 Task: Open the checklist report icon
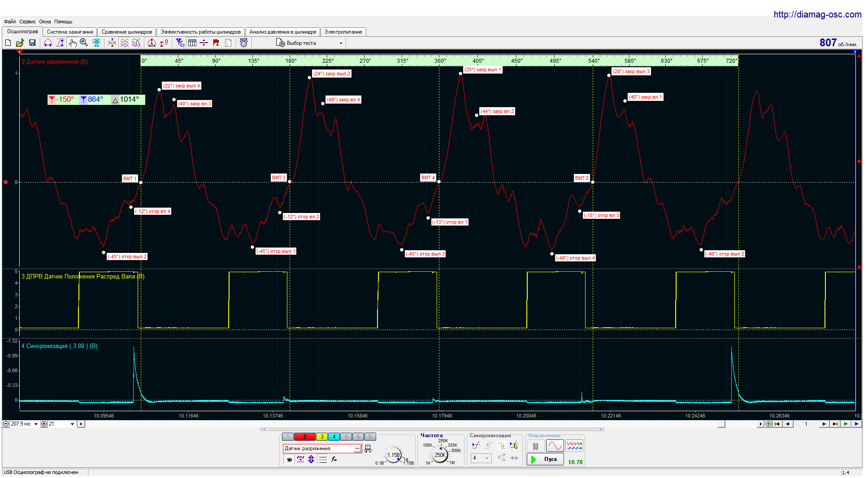click(x=228, y=43)
